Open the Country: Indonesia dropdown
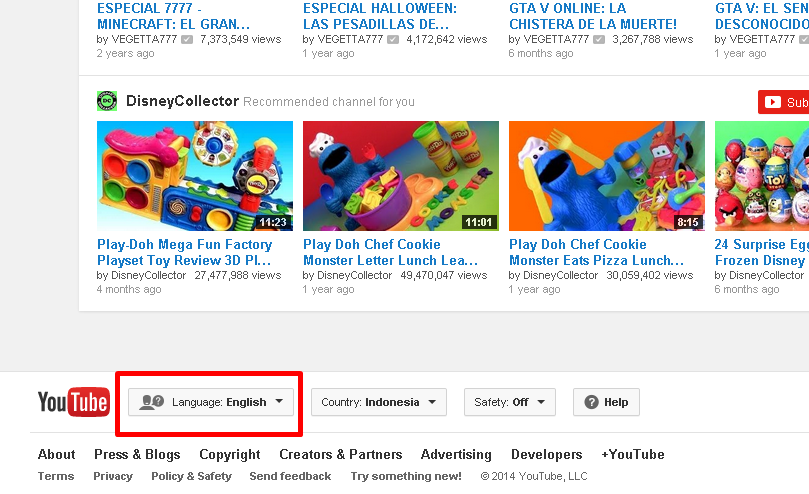This screenshot has width=809, height=494. (x=379, y=402)
